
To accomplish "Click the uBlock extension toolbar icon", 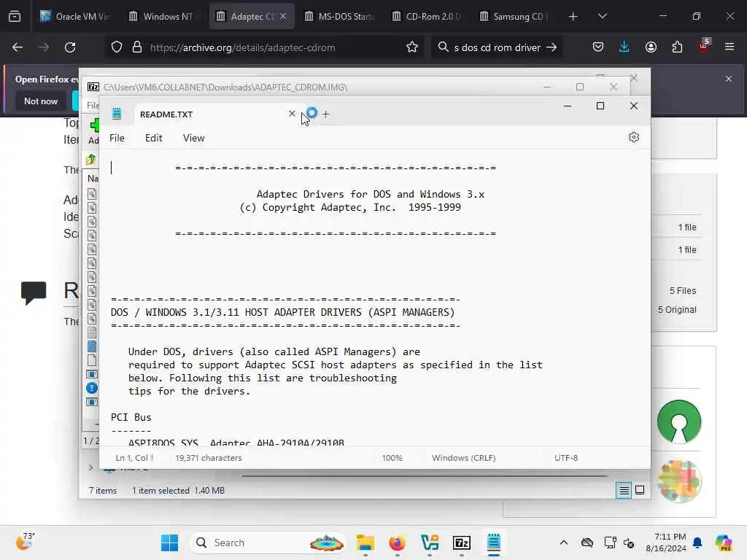I will point(704,46).
